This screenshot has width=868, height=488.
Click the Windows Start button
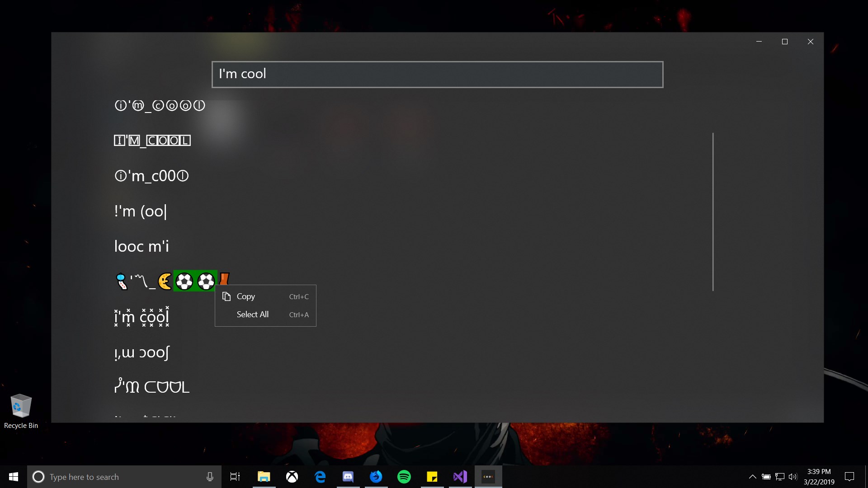pos(14,477)
